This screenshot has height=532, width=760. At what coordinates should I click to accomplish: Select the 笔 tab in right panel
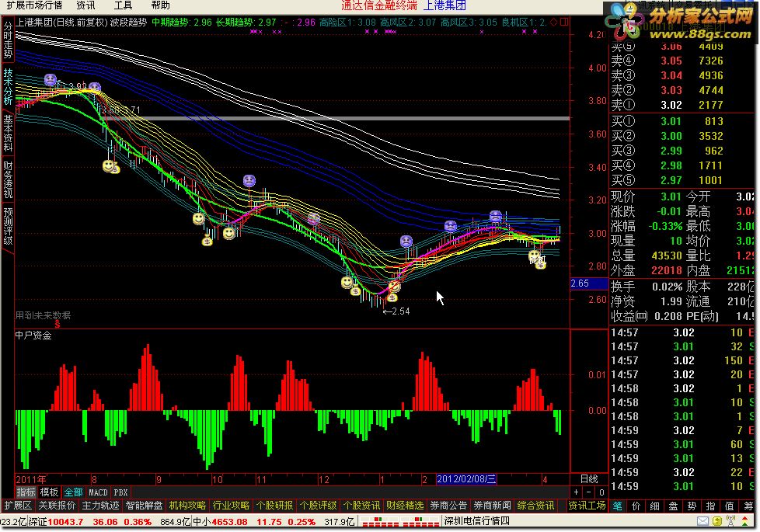618,506
